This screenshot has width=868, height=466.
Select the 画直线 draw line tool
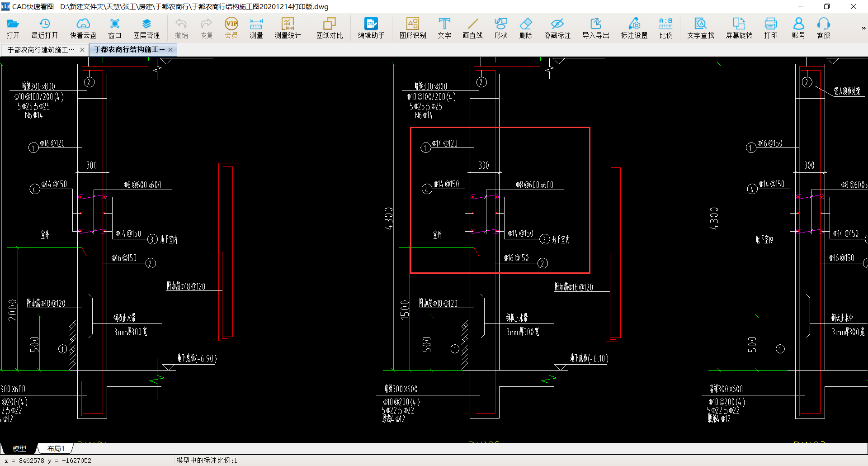coord(473,29)
